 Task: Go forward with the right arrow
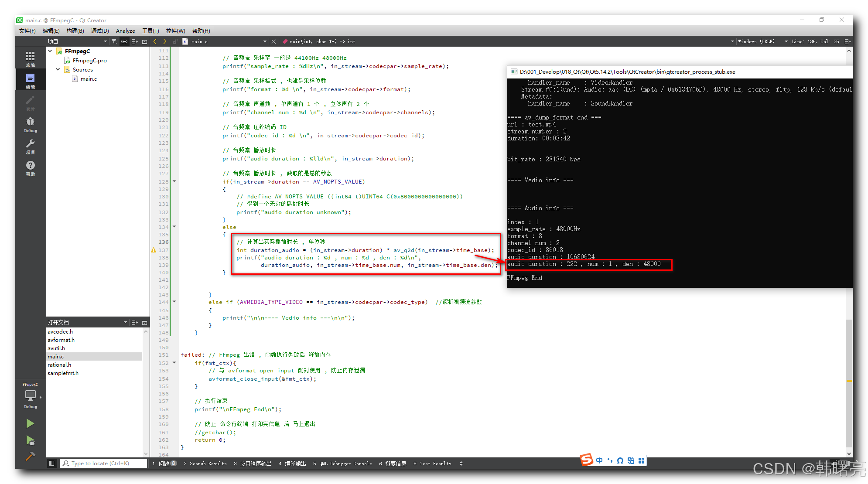click(x=165, y=41)
